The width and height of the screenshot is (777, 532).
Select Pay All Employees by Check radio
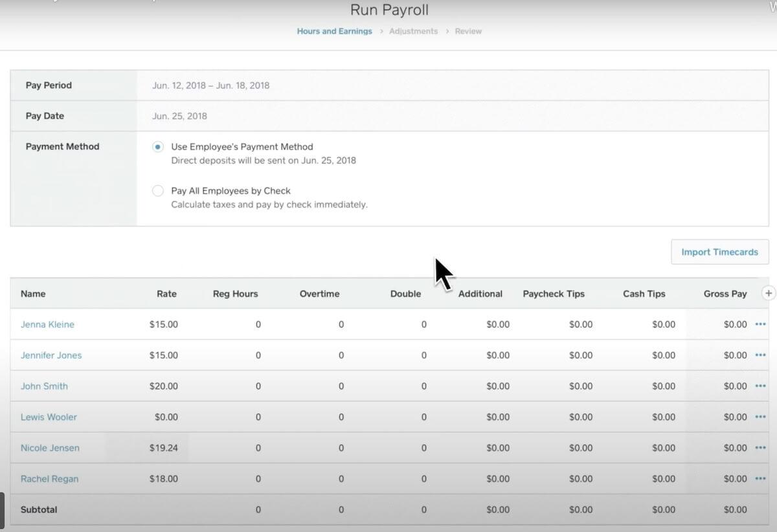coord(157,191)
